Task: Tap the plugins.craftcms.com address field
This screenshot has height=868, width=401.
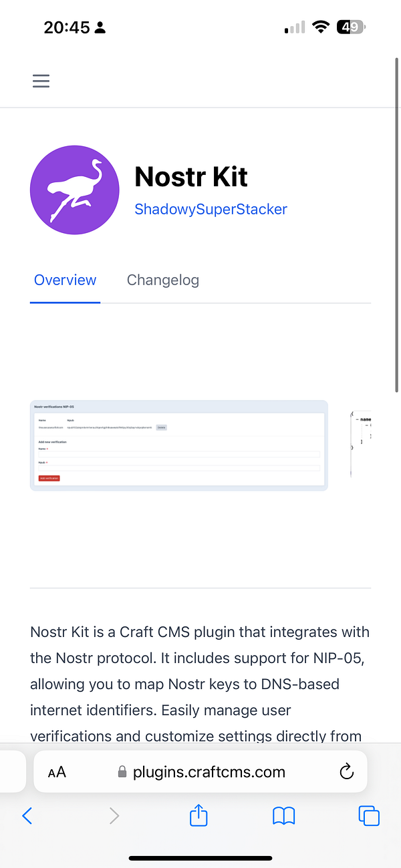Action: coord(209,773)
